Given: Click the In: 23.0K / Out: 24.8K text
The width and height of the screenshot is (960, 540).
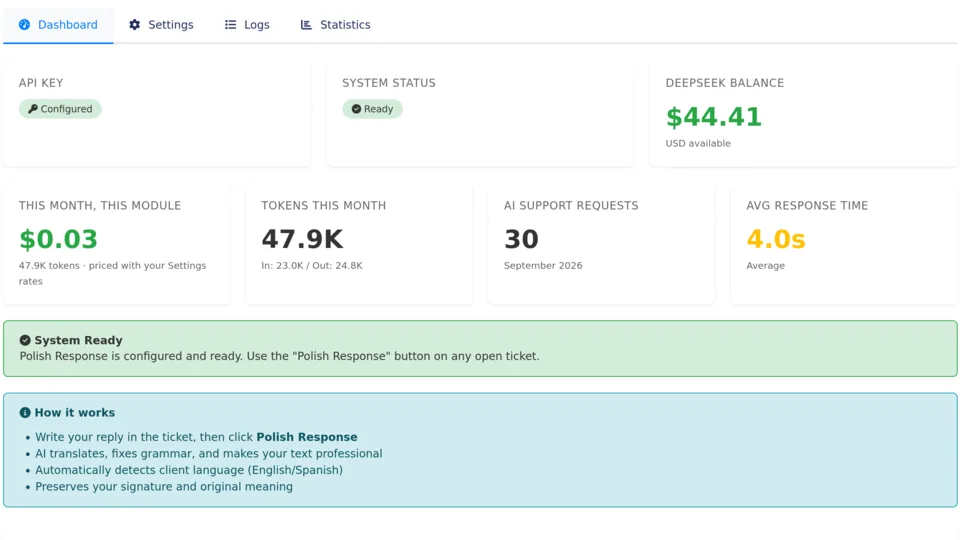Looking at the screenshot, I should tap(312, 266).
